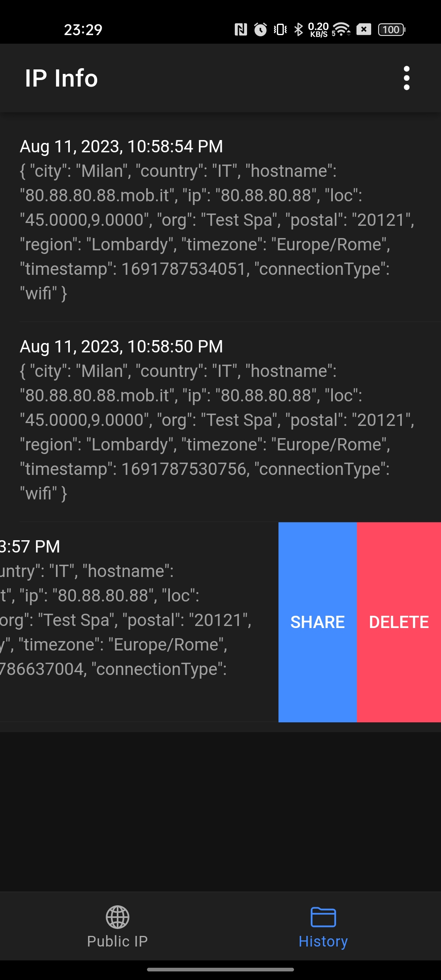Screen dimensions: 441x980
Task: Share the swiped history entry
Action: (318, 622)
